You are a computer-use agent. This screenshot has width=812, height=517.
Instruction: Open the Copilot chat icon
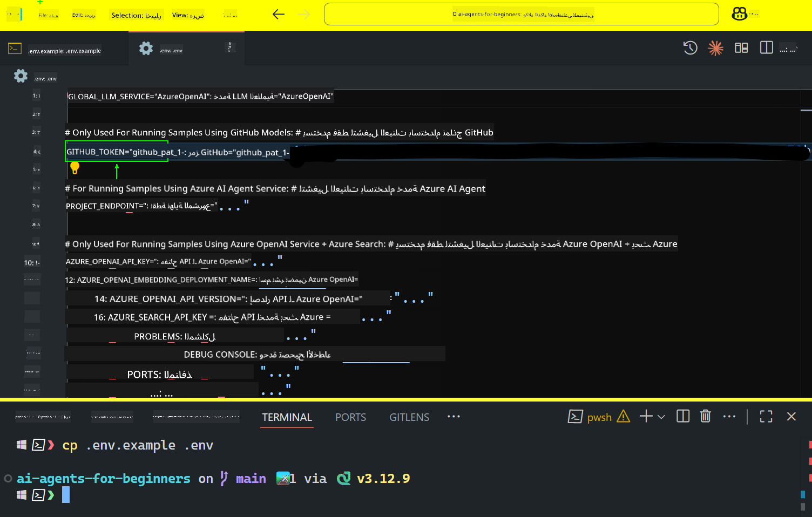point(739,14)
